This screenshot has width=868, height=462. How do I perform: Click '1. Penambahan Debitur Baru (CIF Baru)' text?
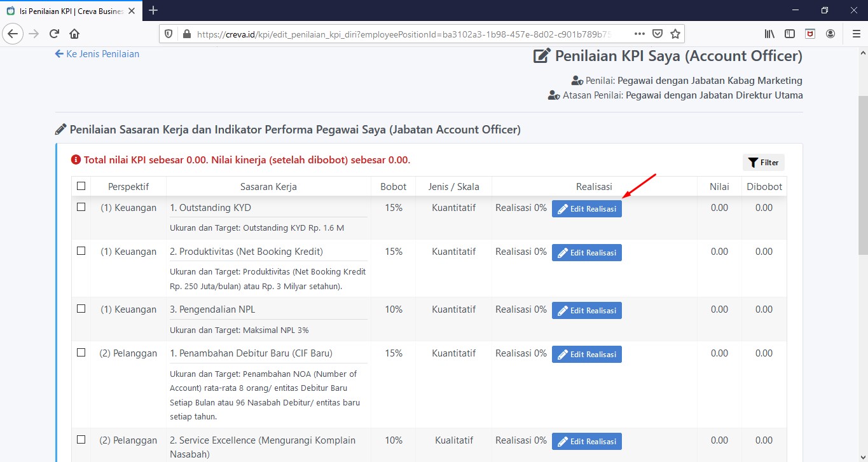251,353
